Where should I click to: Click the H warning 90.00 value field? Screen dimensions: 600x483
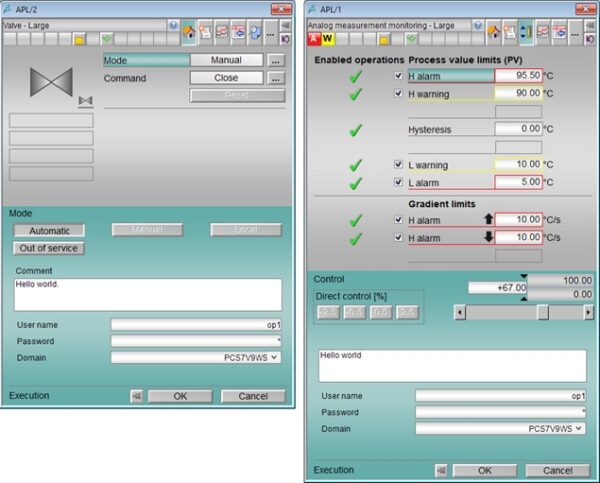coord(518,93)
